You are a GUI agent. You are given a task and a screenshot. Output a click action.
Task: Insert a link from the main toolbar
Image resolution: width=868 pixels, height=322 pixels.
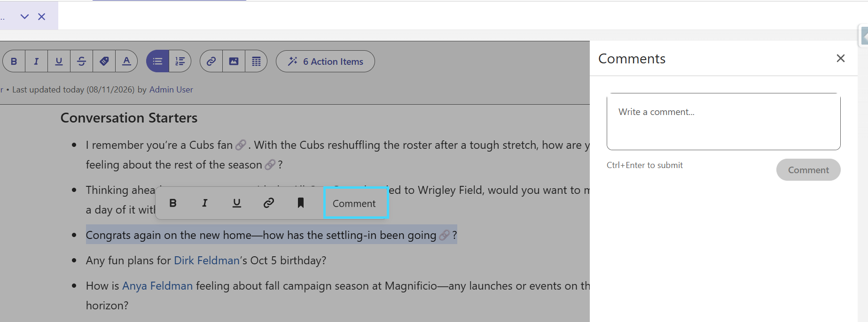(x=211, y=61)
